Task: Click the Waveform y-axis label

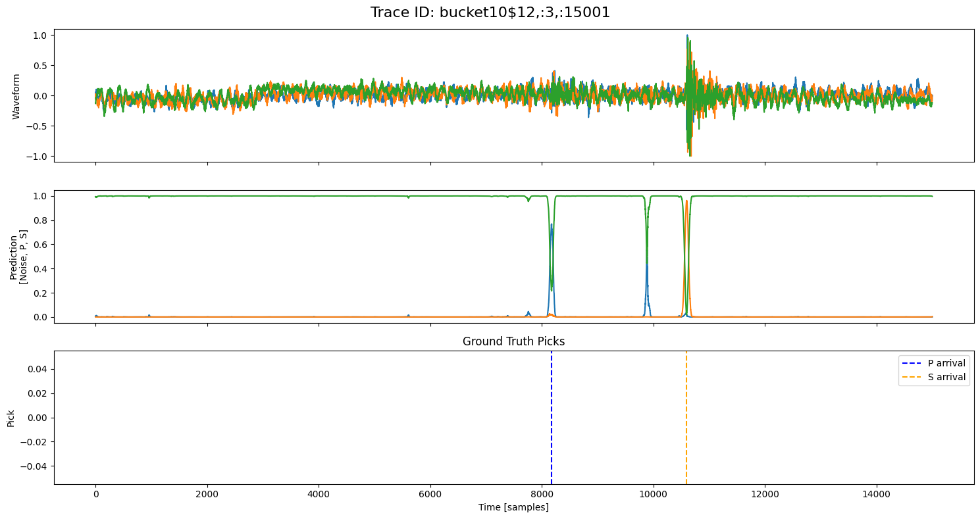Action: (18, 95)
